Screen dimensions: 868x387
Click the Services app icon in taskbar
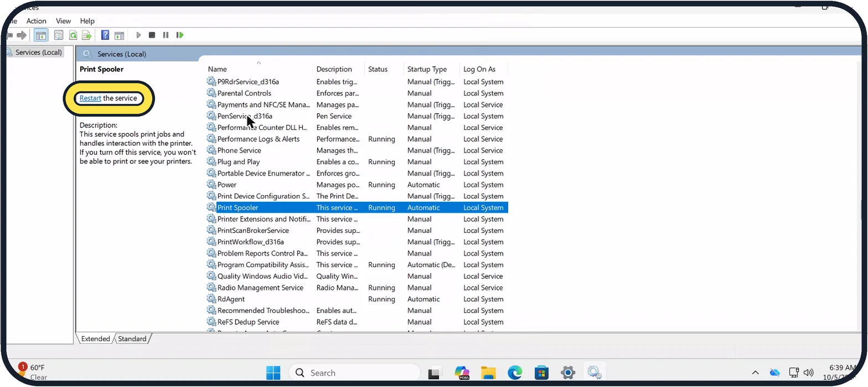[595, 373]
